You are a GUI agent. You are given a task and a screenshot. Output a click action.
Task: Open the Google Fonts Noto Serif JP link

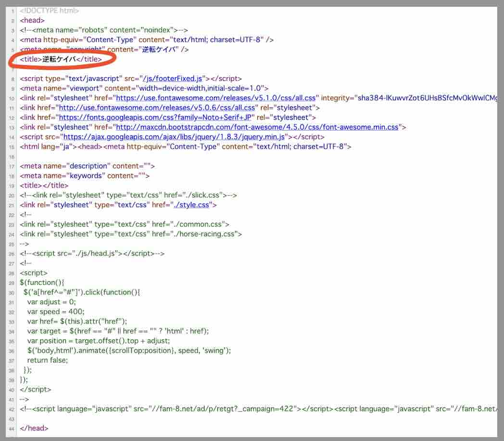pos(156,117)
